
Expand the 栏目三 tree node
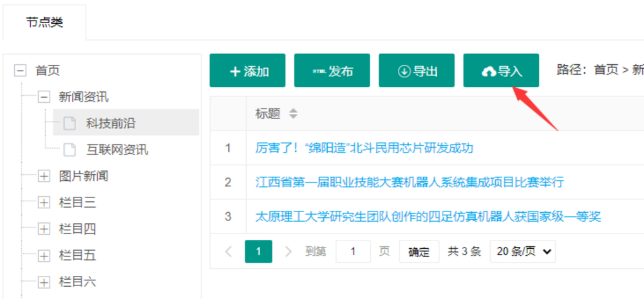pyautogui.click(x=44, y=203)
